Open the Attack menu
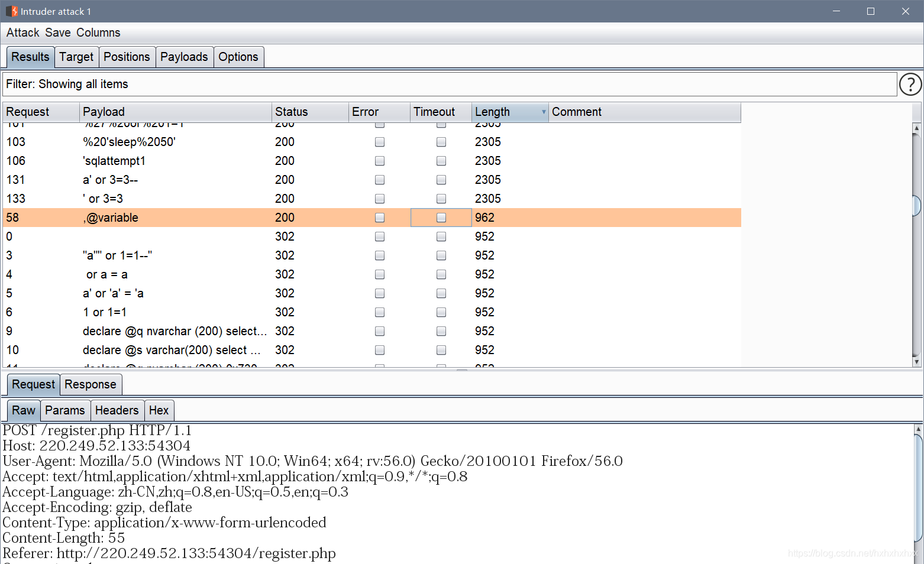This screenshot has height=564, width=924. point(22,33)
